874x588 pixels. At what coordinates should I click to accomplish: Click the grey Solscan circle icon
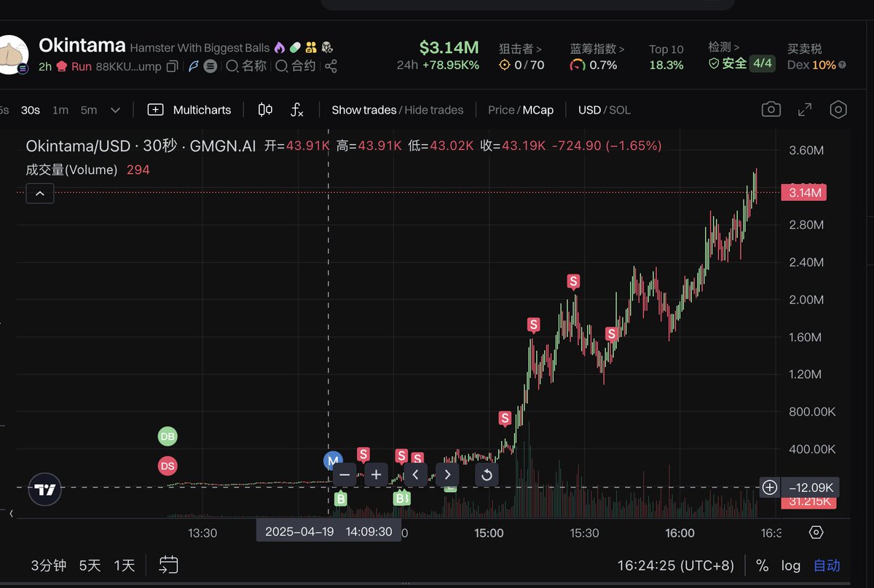point(210,66)
